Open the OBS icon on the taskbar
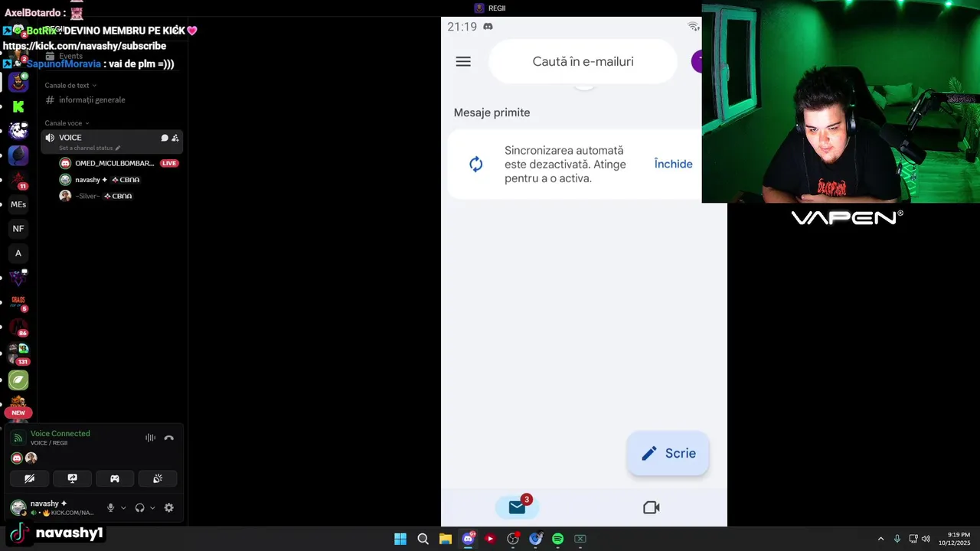The height and width of the screenshot is (551, 980). [x=513, y=539]
